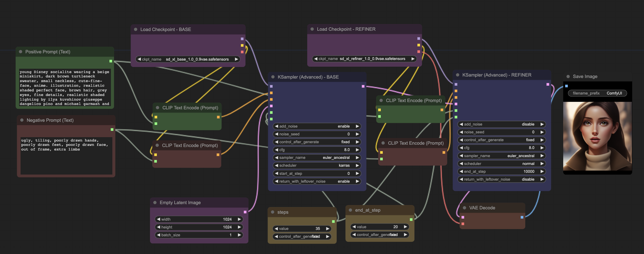Increase the steps value with right arrow

click(x=328, y=228)
